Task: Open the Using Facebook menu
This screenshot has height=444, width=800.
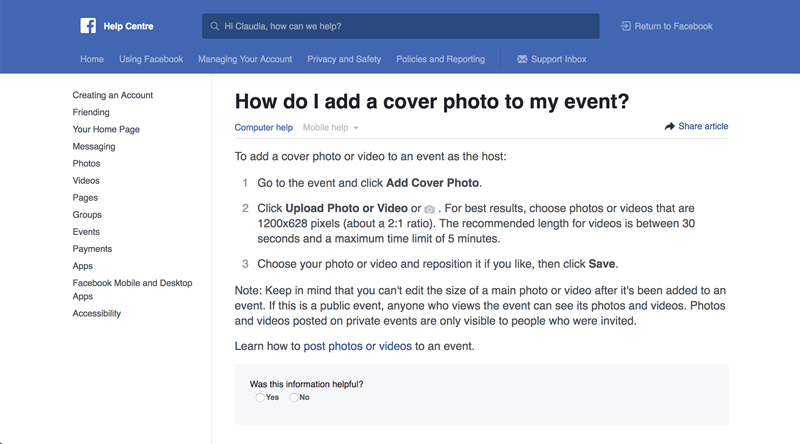Action: point(151,60)
